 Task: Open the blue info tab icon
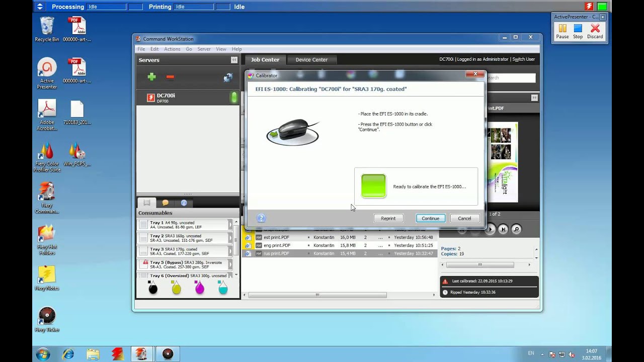184,203
